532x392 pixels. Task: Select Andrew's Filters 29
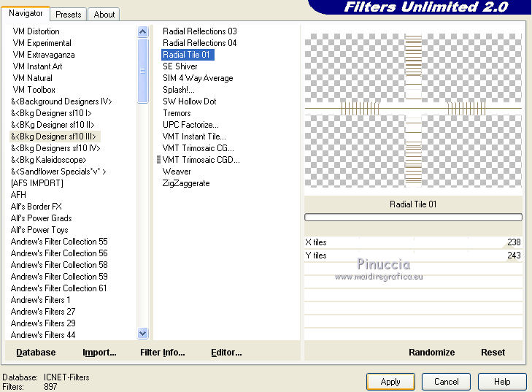(x=43, y=323)
